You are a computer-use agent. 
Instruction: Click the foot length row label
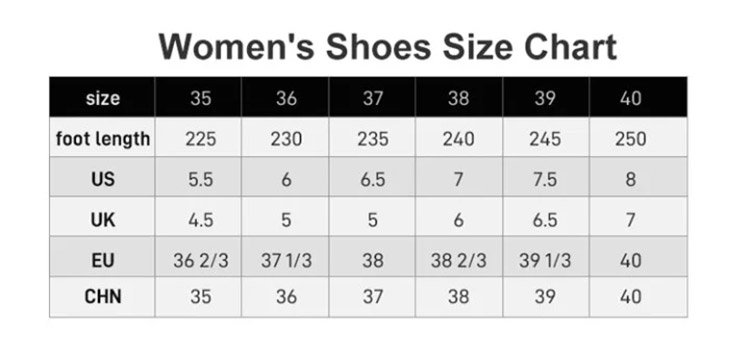(102, 138)
